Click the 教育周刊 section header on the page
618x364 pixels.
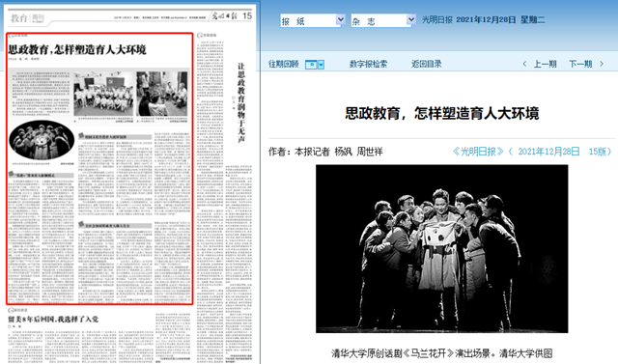pos(27,18)
